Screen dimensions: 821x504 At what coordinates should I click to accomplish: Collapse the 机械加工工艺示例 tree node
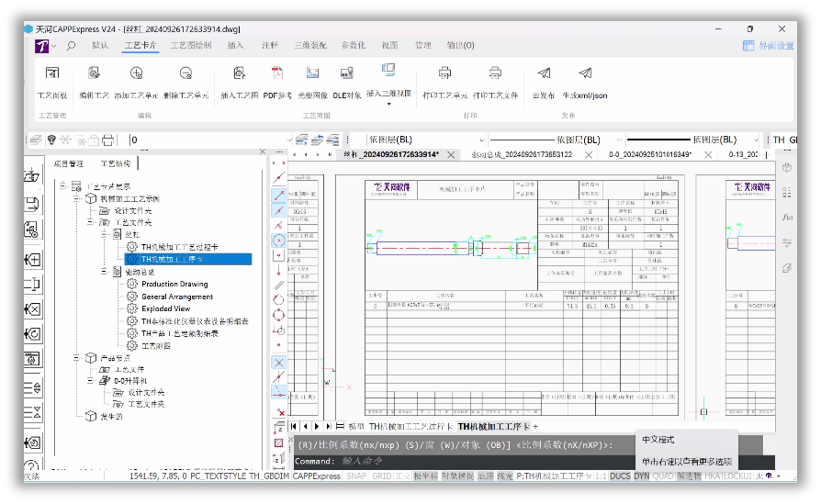pos(77,198)
